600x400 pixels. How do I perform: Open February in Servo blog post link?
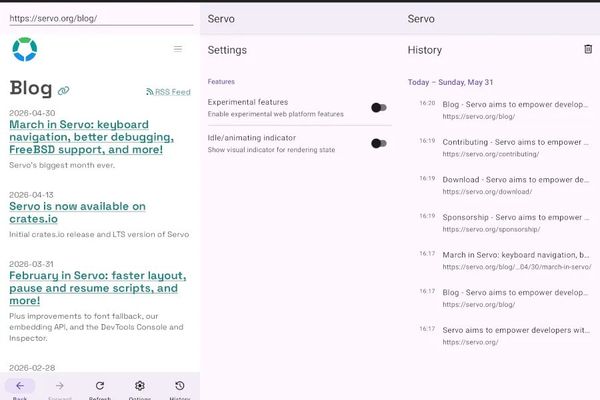[x=98, y=288]
